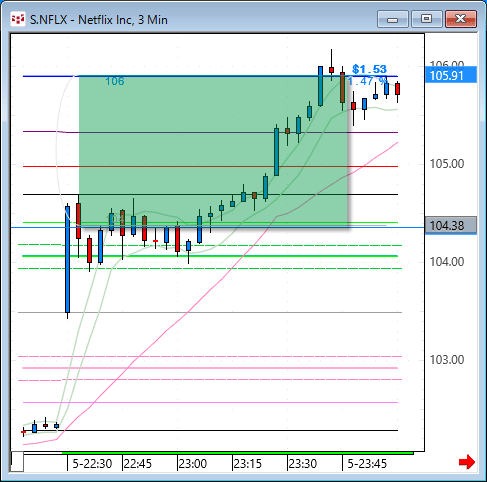Viewport: 487px width, 482px height.
Task: Maximize the S.NFLX chart window
Action: pyautogui.click(x=427, y=19)
